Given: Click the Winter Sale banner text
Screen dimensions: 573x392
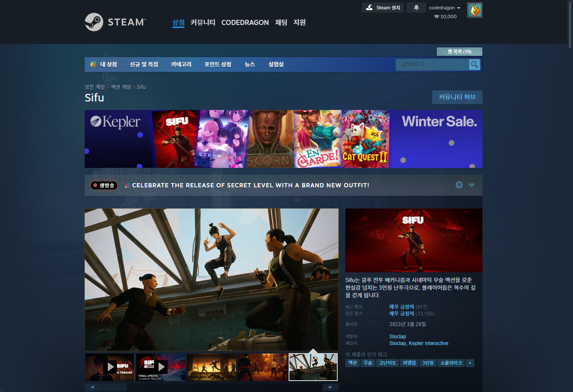Looking at the screenshot, I should (439, 122).
